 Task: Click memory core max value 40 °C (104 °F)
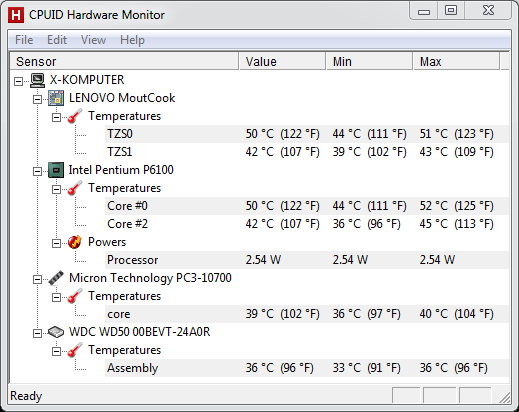(457, 314)
